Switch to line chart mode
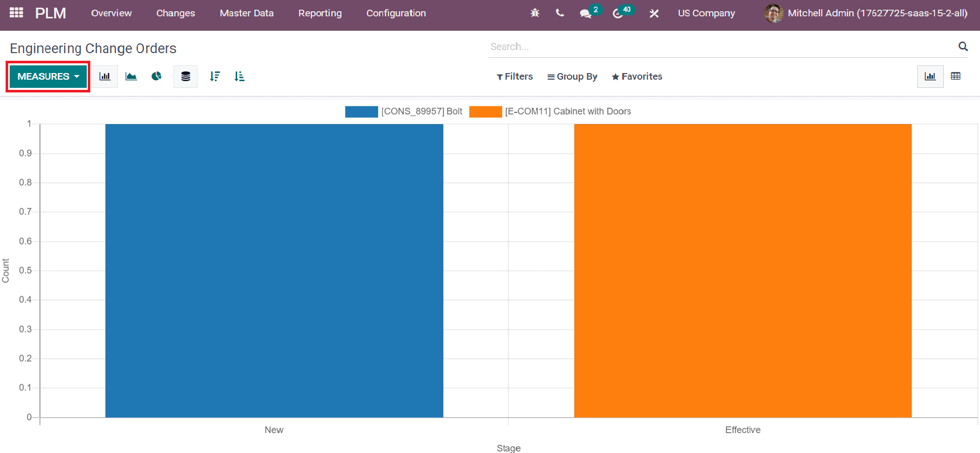 click(131, 76)
